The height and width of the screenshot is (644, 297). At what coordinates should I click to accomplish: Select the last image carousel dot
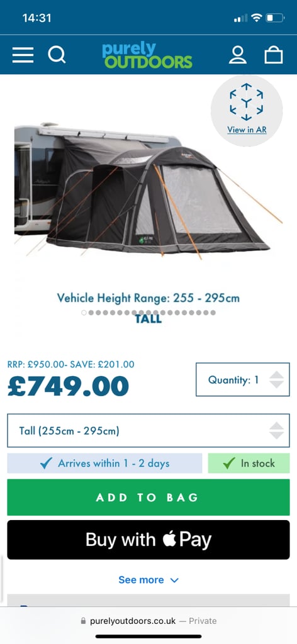[213, 313]
